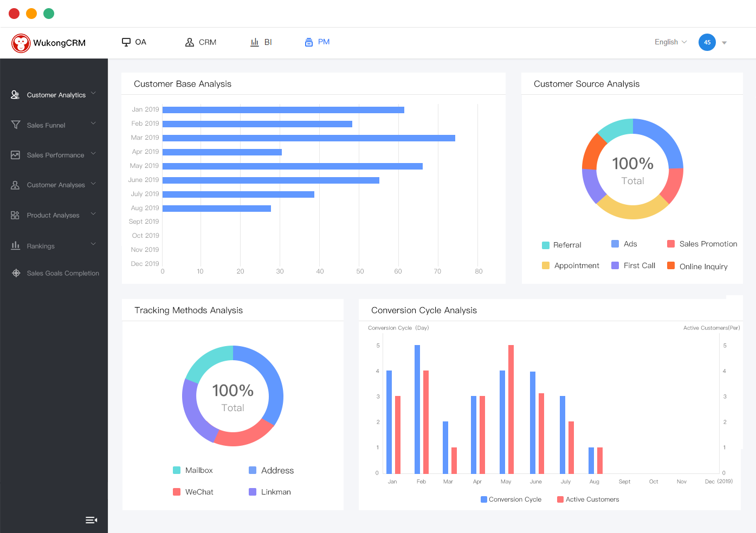
Task: Toggle the Active Customers legend swatch
Action: [x=560, y=499]
